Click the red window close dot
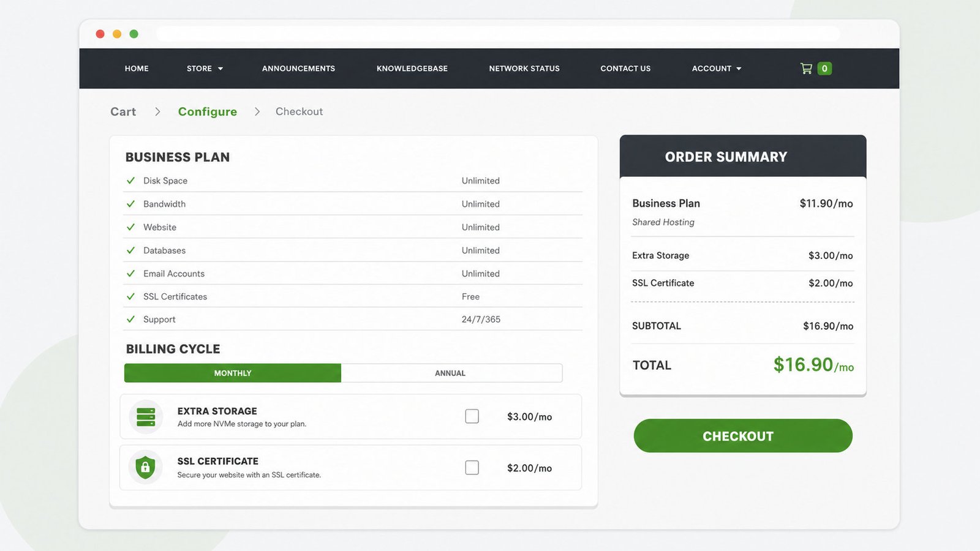Viewport: 980px width, 551px height. 100,34
